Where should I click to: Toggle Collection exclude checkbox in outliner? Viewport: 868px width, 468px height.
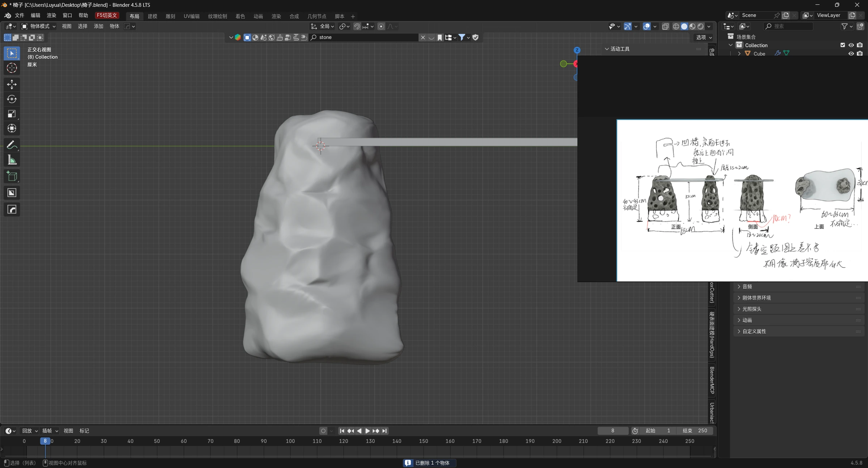point(842,45)
